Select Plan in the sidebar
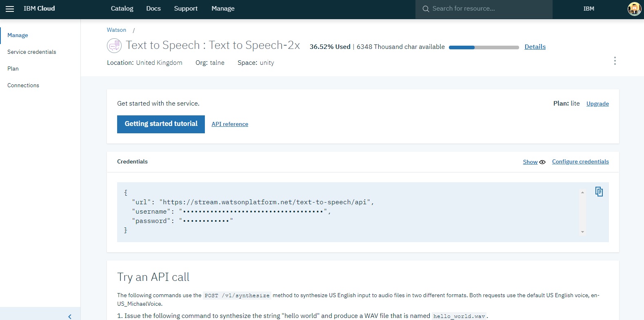644x320 pixels. tap(13, 68)
